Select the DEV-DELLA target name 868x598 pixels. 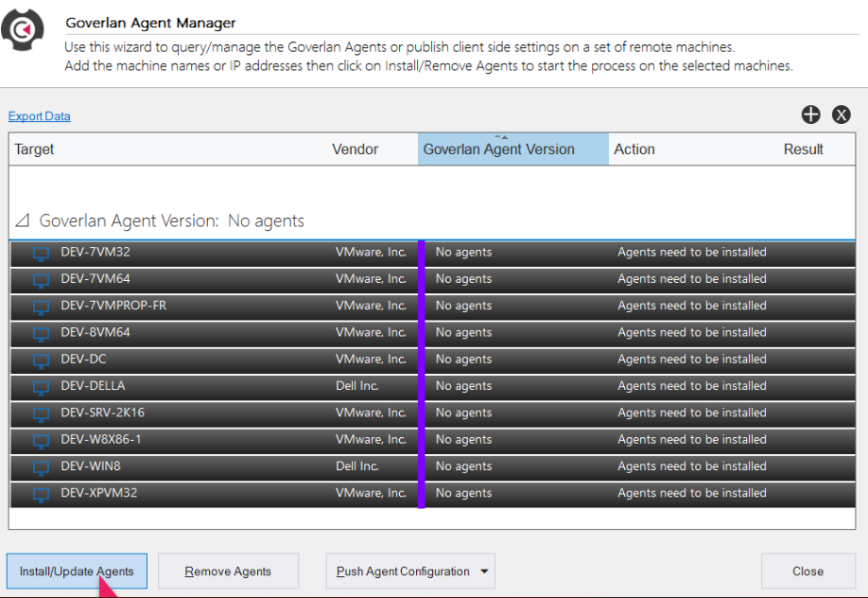coord(93,386)
